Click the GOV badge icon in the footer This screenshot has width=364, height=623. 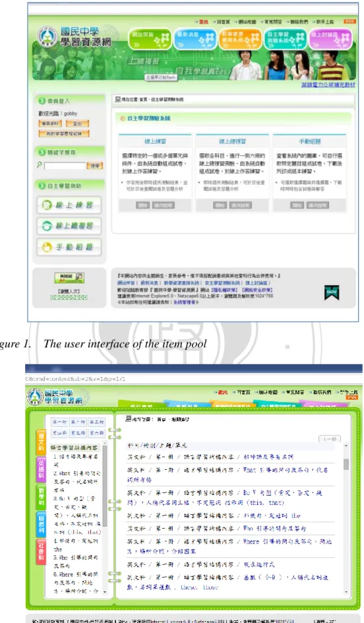(332, 292)
